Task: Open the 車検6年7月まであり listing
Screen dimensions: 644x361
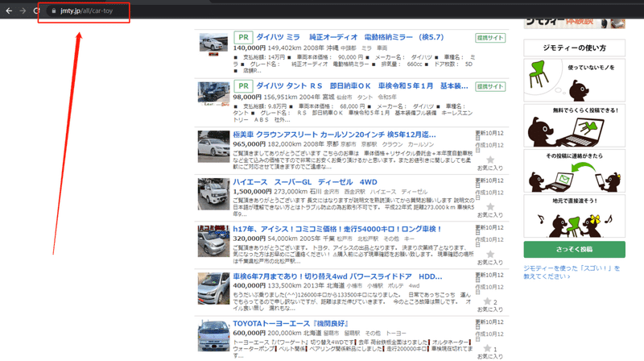Action: tap(337, 276)
